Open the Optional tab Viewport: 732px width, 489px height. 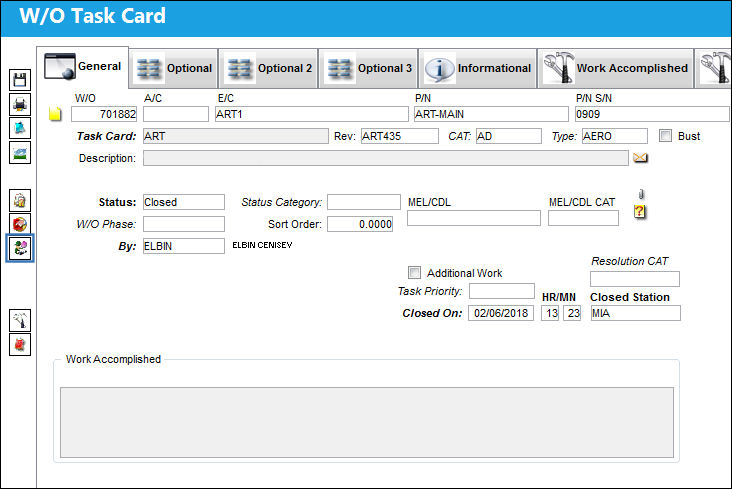[x=174, y=68]
